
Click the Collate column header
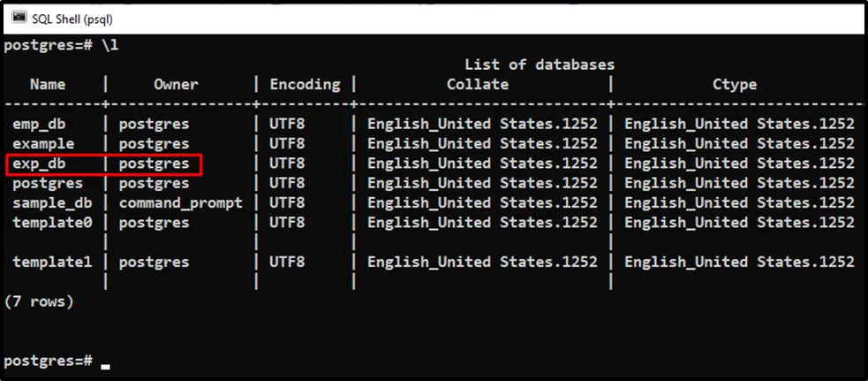(x=478, y=85)
